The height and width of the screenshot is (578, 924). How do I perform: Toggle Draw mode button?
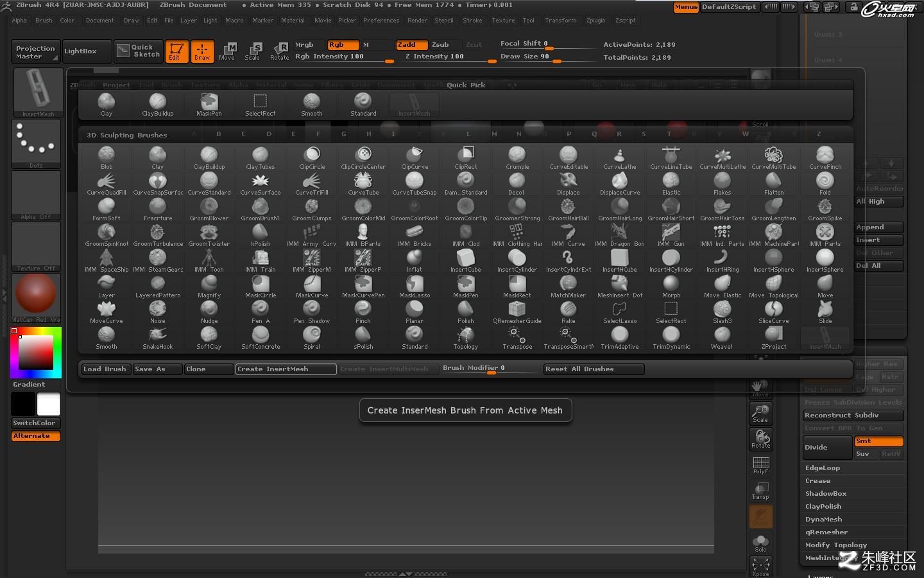(x=202, y=51)
